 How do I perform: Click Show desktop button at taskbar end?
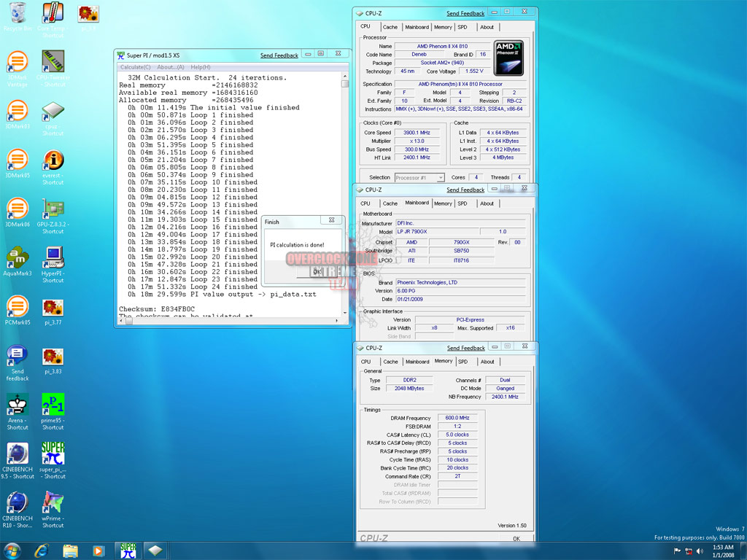coord(743,551)
